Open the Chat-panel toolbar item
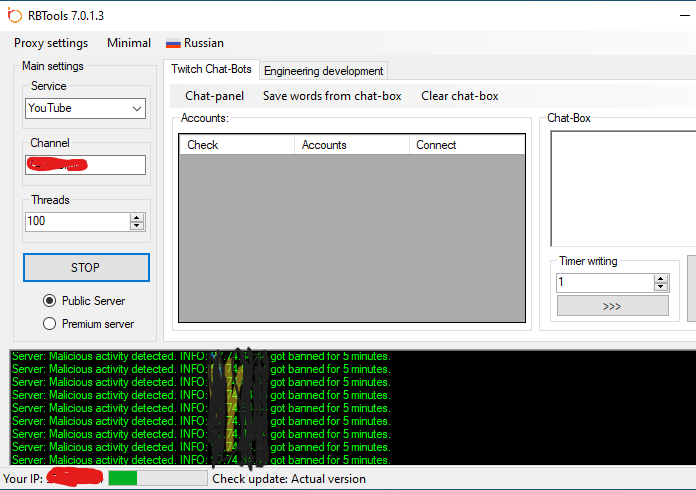The height and width of the screenshot is (490, 696). (x=214, y=96)
